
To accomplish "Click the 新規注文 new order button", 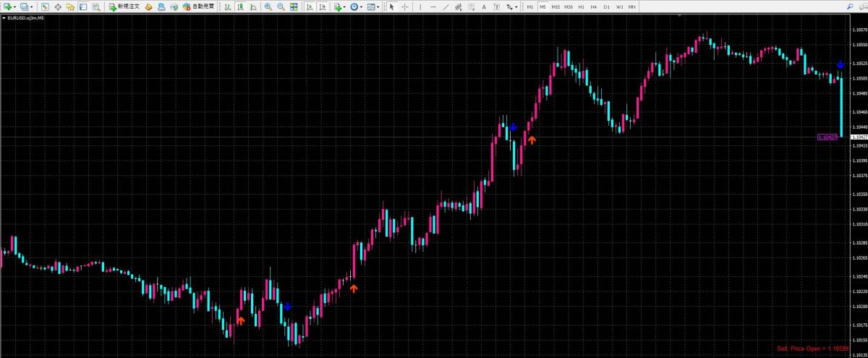I will [x=124, y=7].
